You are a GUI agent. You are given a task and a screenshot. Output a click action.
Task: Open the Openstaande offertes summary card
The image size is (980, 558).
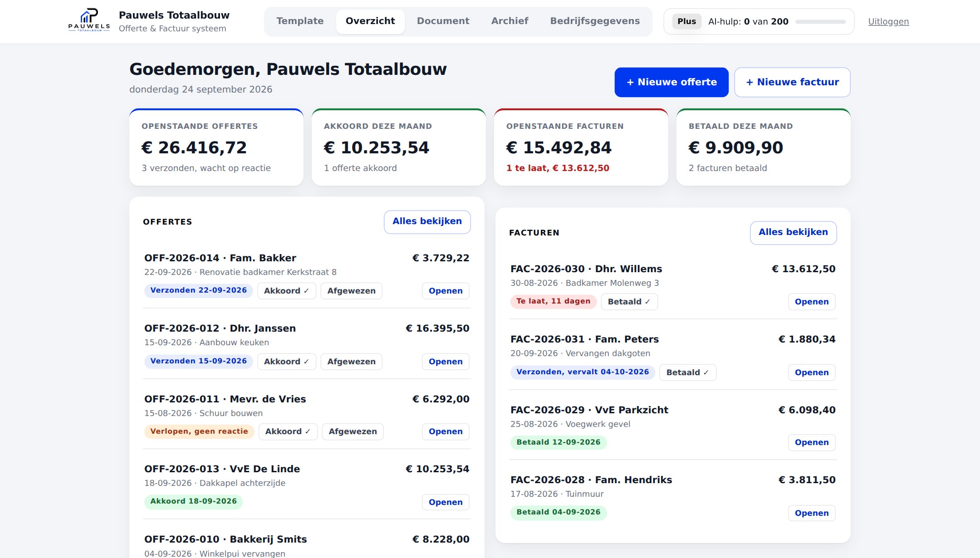tap(216, 147)
